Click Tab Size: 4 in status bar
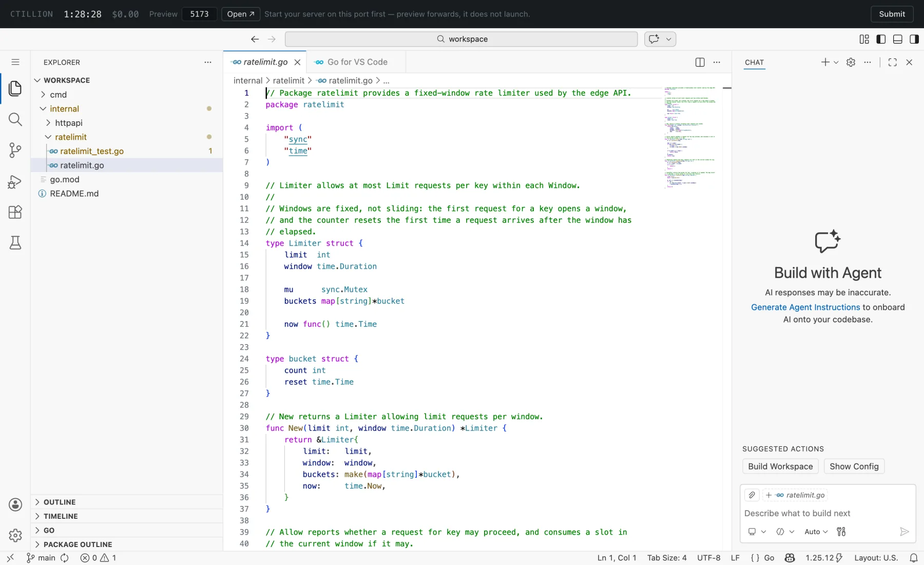Screen dimensions: 924x565 [x=667, y=558]
